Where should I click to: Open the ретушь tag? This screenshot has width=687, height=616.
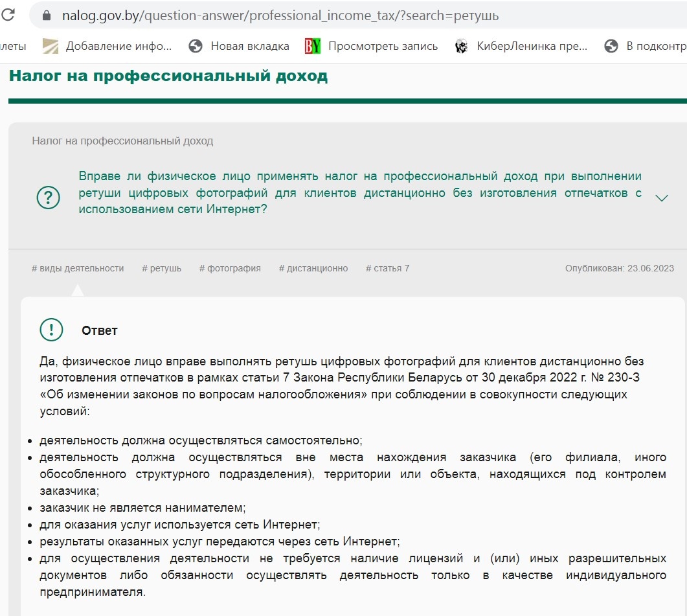(161, 268)
